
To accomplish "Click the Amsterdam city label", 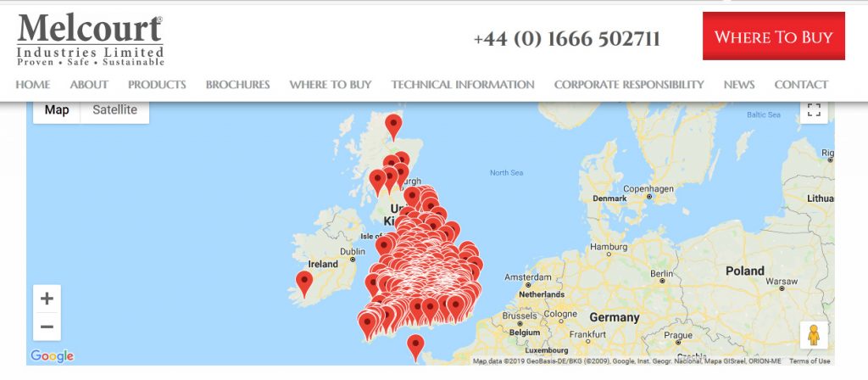I will click(x=528, y=277).
